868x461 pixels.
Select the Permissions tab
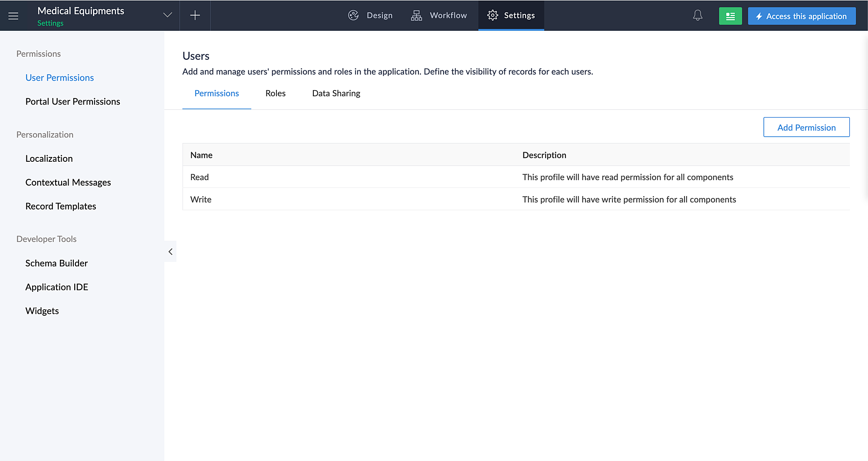coord(217,93)
